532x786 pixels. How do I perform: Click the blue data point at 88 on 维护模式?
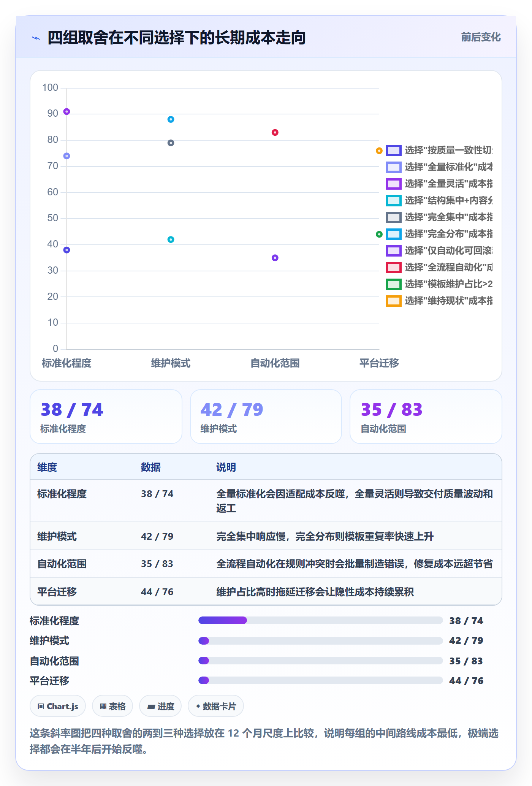(x=171, y=119)
